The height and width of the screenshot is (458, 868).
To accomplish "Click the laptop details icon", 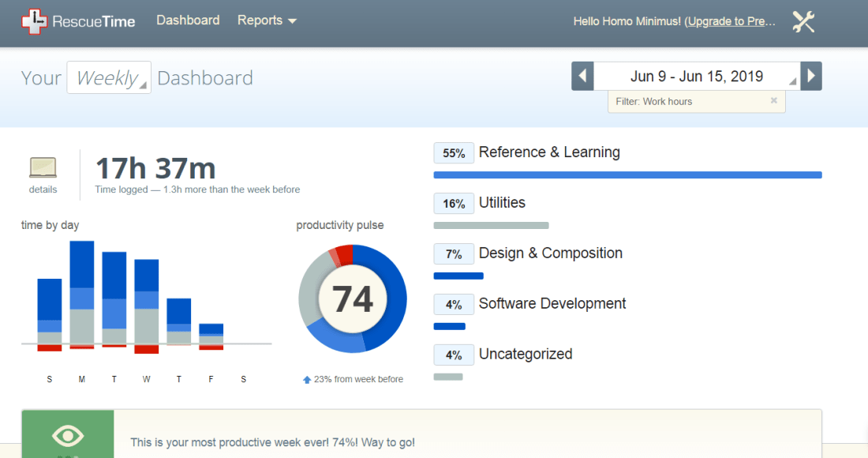I will tap(43, 167).
